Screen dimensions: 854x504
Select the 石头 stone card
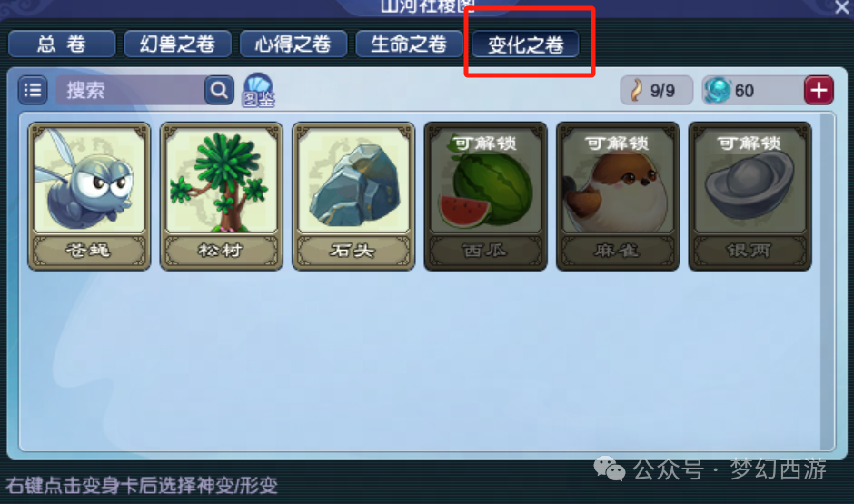point(353,196)
